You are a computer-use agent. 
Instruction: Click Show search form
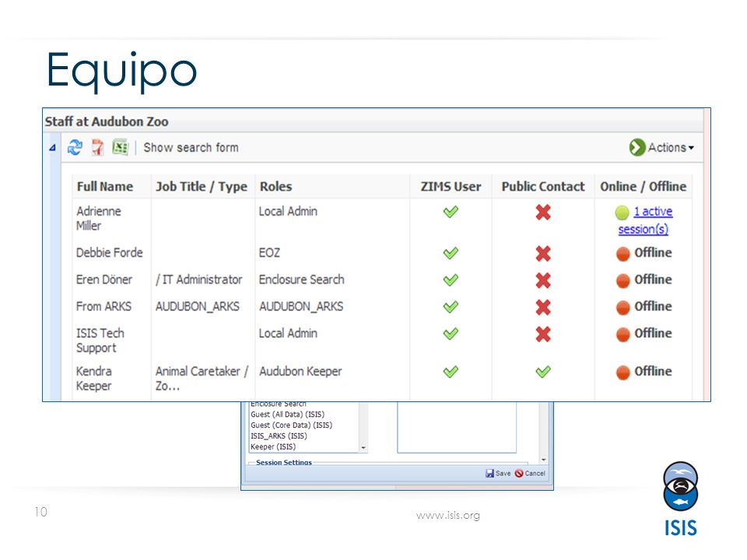191,148
